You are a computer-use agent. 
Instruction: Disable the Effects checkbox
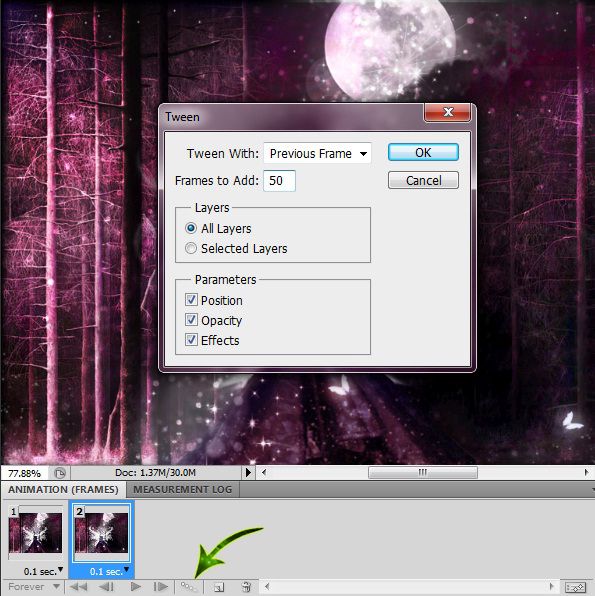pyautogui.click(x=191, y=339)
